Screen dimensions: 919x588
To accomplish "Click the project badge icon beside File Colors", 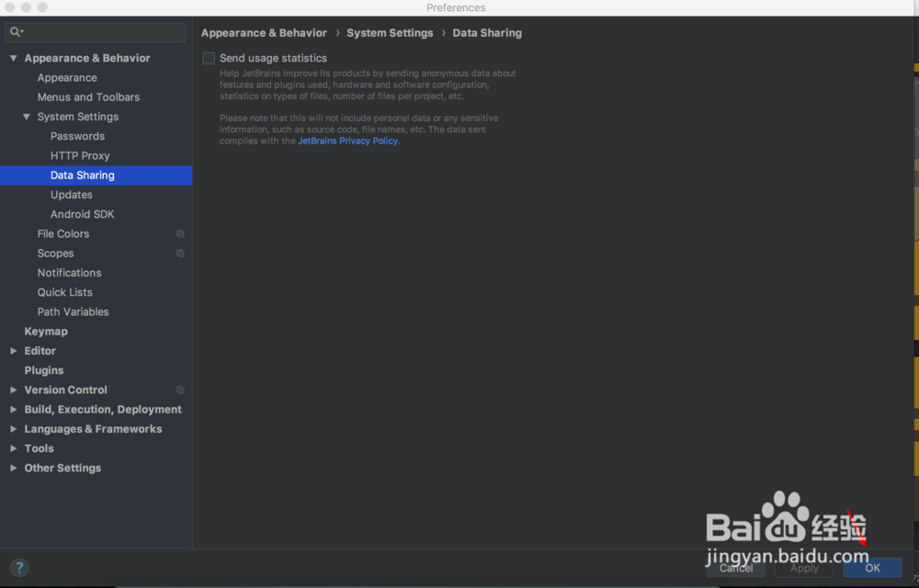I will click(x=180, y=233).
